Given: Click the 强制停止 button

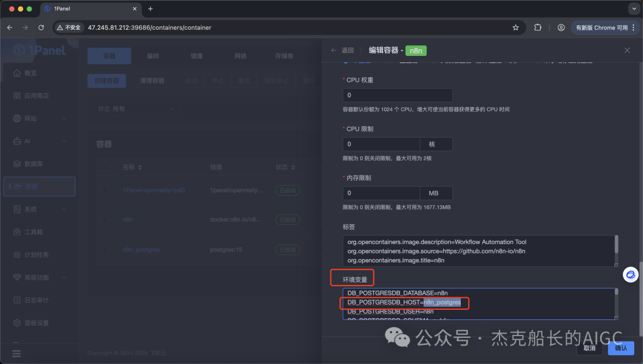Looking at the screenshot, I should click(x=276, y=81).
